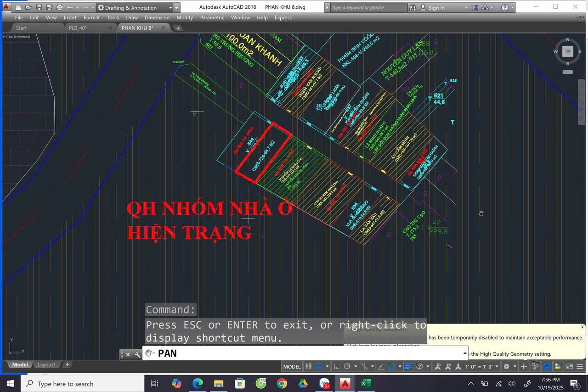The width and height of the screenshot is (588, 392).
Task: Plot the drawing via the printer icon
Action: click(59, 7)
